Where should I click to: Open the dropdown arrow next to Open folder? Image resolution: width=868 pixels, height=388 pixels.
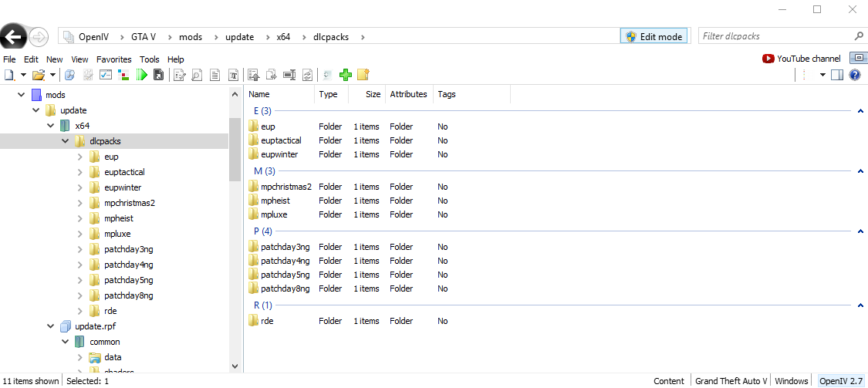(x=52, y=75)
